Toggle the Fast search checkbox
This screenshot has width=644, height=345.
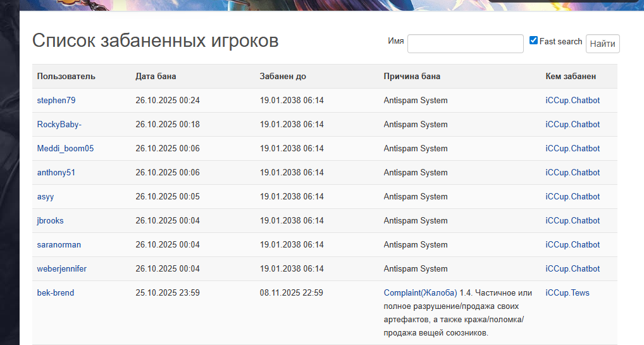(x=533, y=41)
